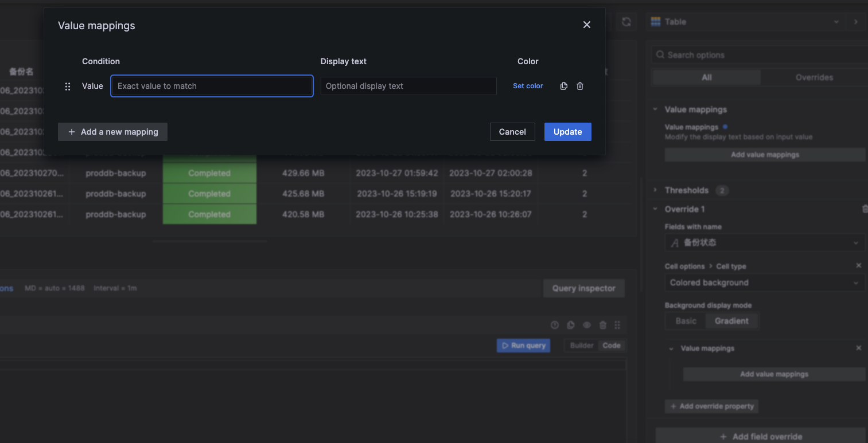Screen dimensions: 868x443
Task: Select Gradient background display mode
Action: point(731,321)
